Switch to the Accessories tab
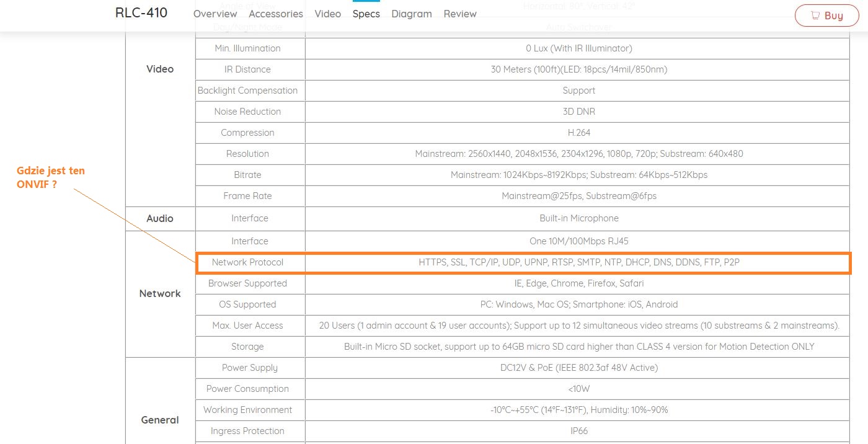Screen dimensions: 868x444 point(276,14)
